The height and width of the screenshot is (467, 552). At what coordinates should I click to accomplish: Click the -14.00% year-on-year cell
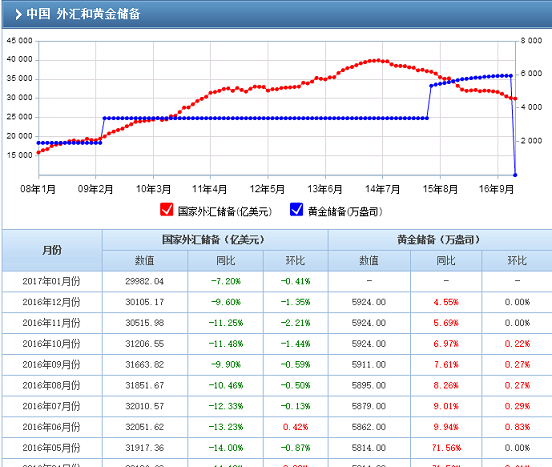(226, 448)
